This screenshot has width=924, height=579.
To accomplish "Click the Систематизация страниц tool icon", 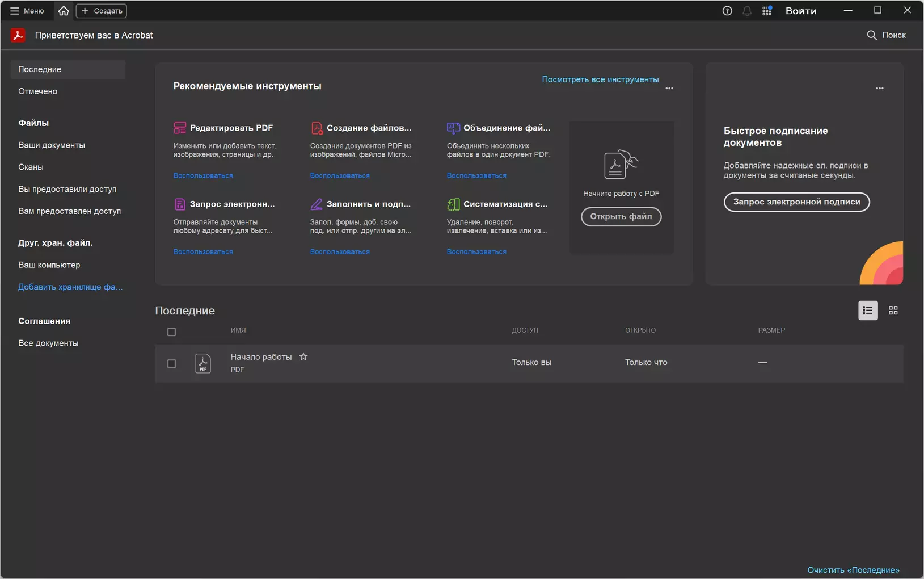I will 453,204.
